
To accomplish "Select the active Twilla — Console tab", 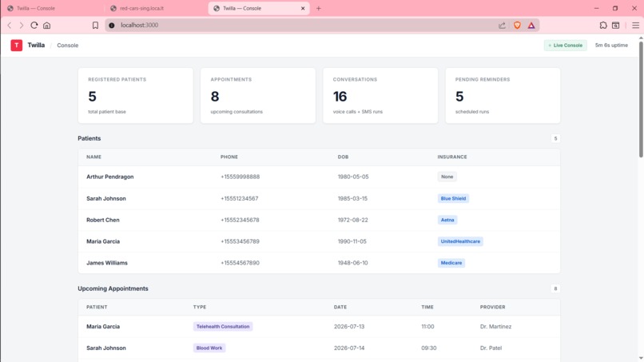I will (x=259, y=8).
